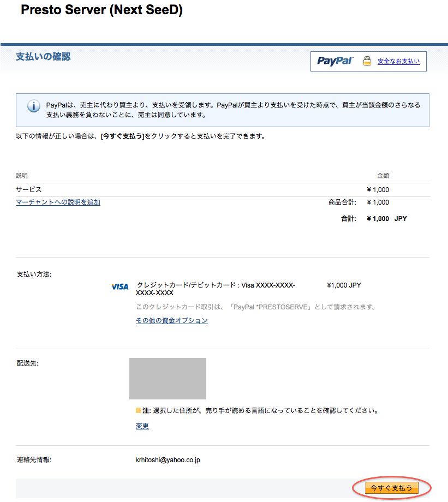Click the 合計 total amount ¥1,000 JPY
This screenshot has width=448, height=502.
pyautogui.click(x=387, y=219)
